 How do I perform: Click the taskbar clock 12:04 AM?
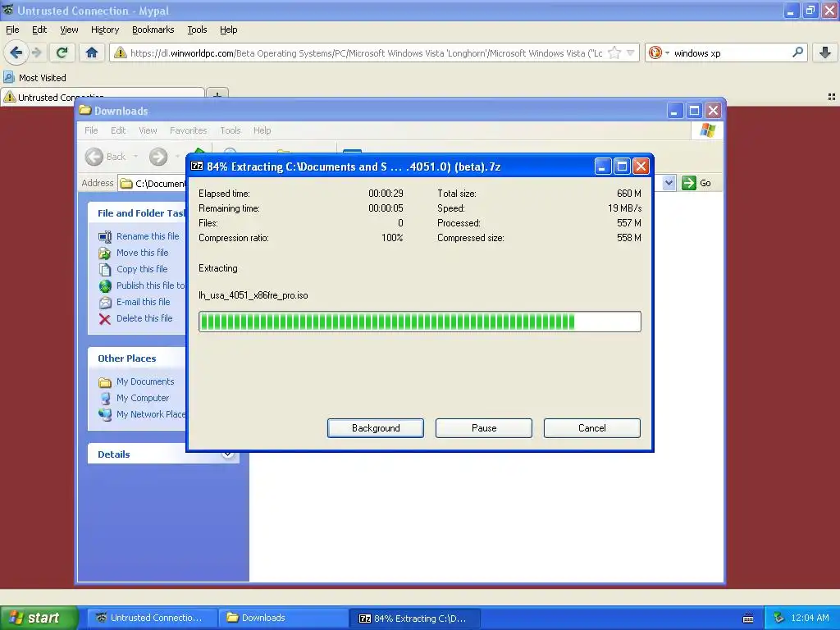coord(810,618)
